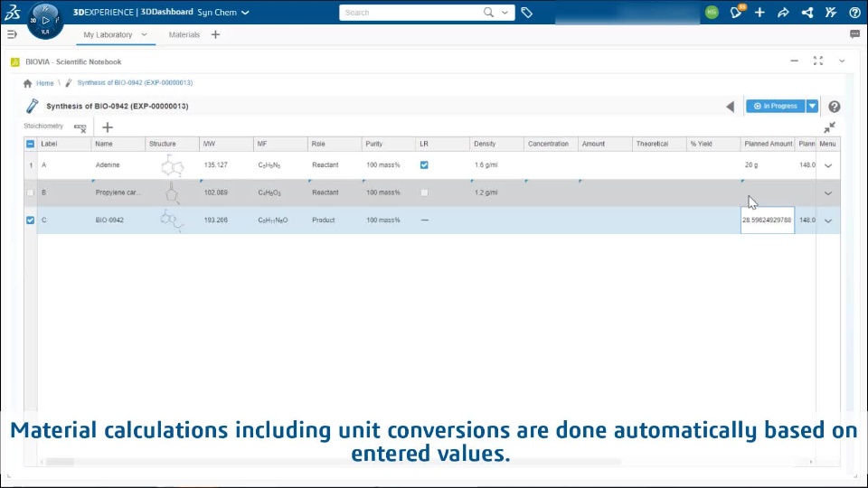The width and height of the screenshot is (868, 488).
Task: Click the back triangle arrow icon
Action: tap(731, 107)
